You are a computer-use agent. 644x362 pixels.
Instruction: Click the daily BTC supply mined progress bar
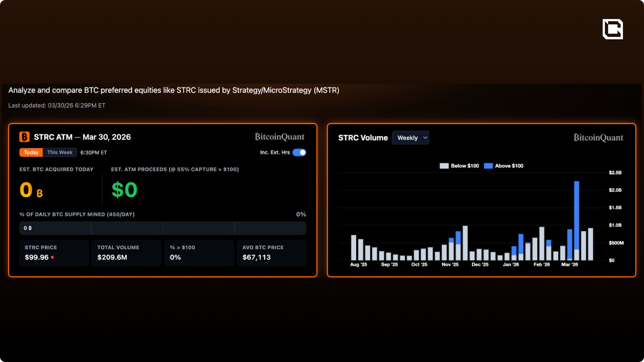[x=163, y=228]
